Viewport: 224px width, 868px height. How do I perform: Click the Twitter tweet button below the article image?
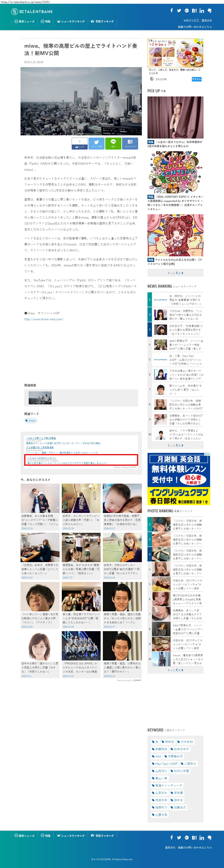[97, 143]
